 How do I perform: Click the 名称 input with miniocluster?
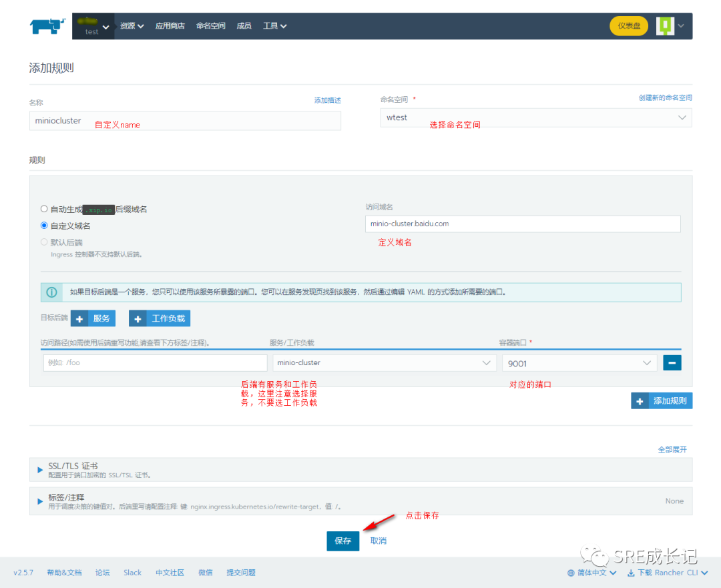(x=185, y=121)
